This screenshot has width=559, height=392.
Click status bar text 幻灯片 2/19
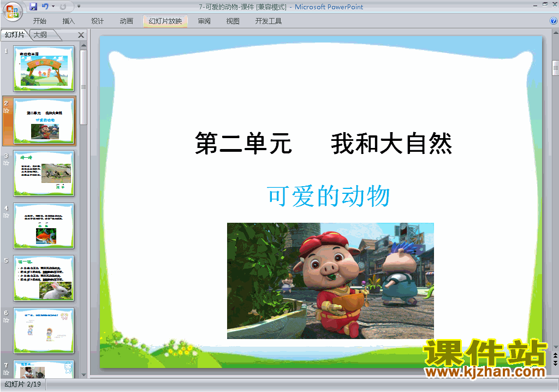(23, 384)
